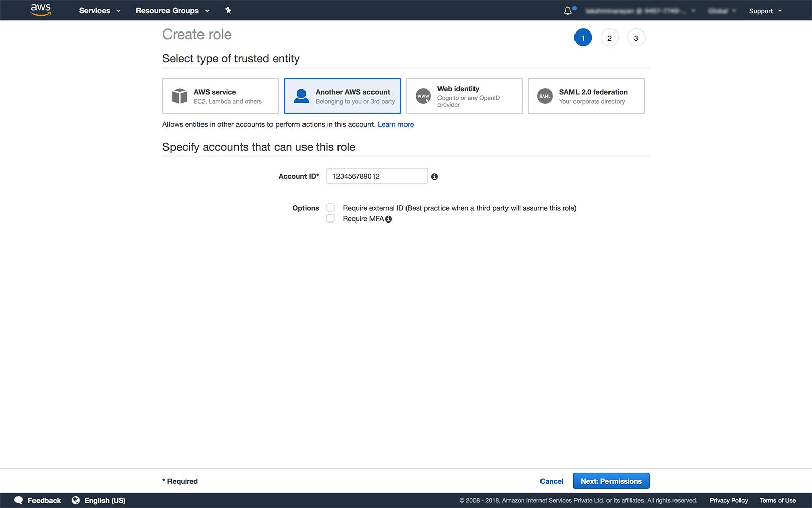Click the globe icon next to English (US)
This screenshot has width=812, height=508.
[x=76, y=500]
